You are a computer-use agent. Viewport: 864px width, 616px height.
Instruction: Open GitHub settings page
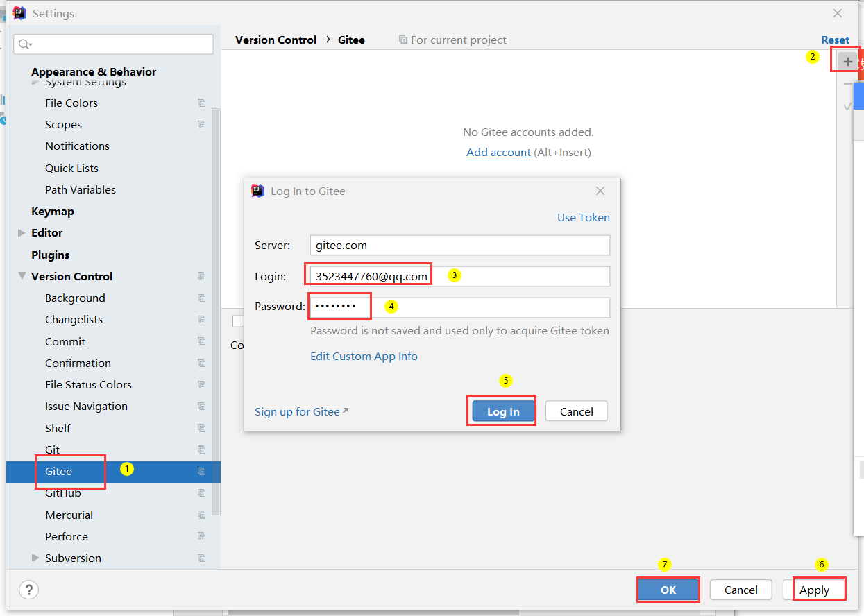(63, 493)
